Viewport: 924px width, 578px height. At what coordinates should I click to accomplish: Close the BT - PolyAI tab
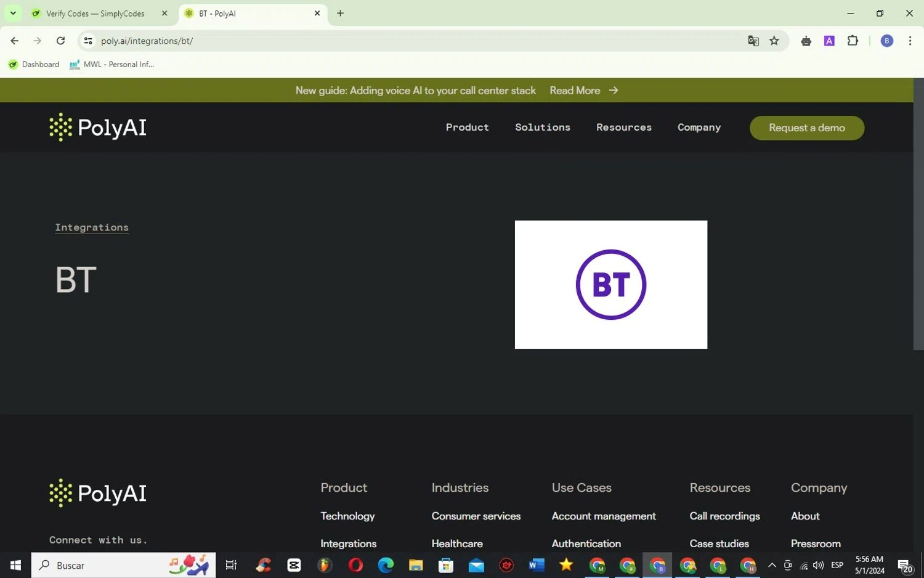click(x=317, y=13)
